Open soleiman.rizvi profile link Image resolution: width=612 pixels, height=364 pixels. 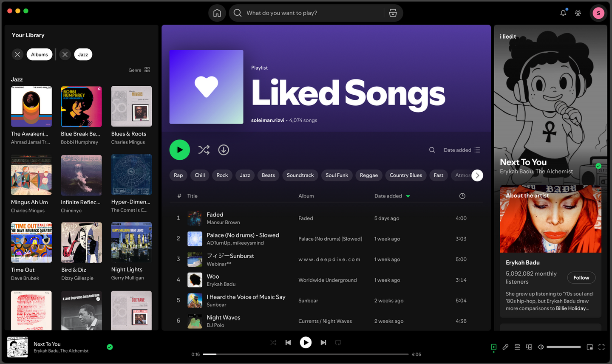coord(268,120)
